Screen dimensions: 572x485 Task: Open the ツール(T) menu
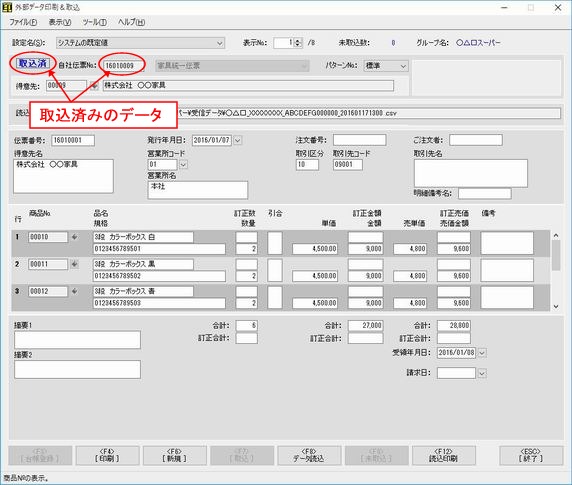coord(94,22)
